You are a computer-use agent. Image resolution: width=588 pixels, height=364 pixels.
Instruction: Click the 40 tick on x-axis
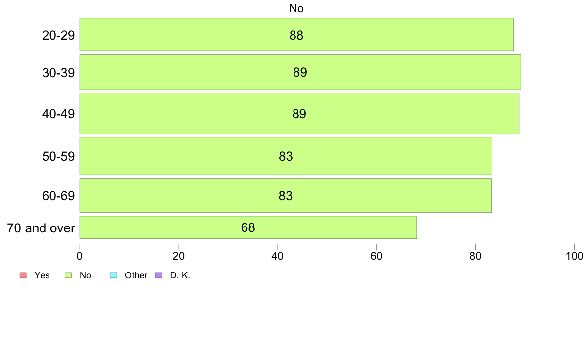(278, 256)
